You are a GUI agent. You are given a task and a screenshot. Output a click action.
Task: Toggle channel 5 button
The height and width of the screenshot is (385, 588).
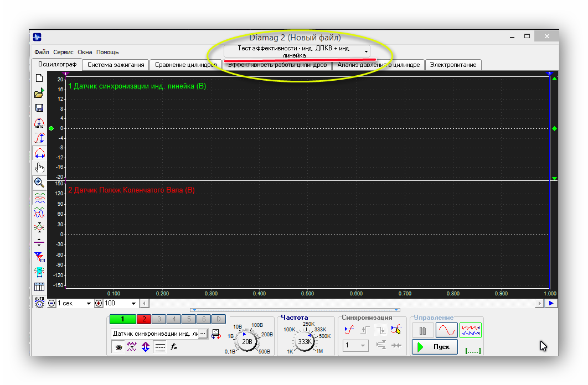click(189, 319)
